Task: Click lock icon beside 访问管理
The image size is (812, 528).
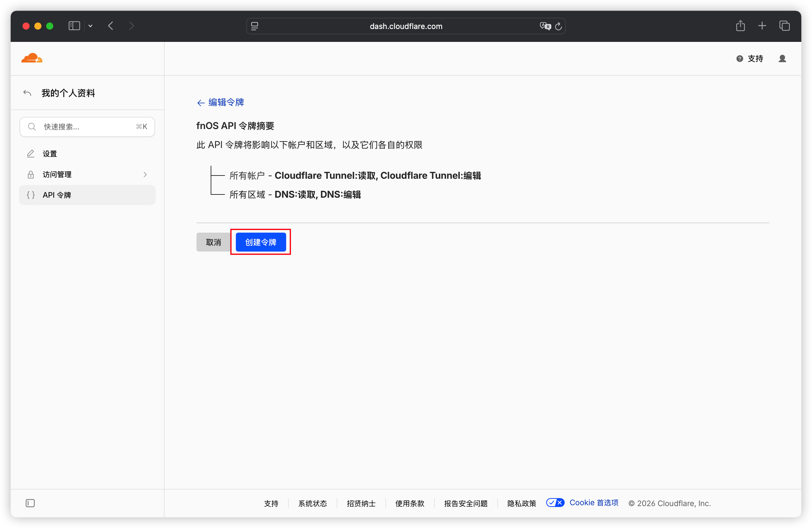Action: (31, 174)
